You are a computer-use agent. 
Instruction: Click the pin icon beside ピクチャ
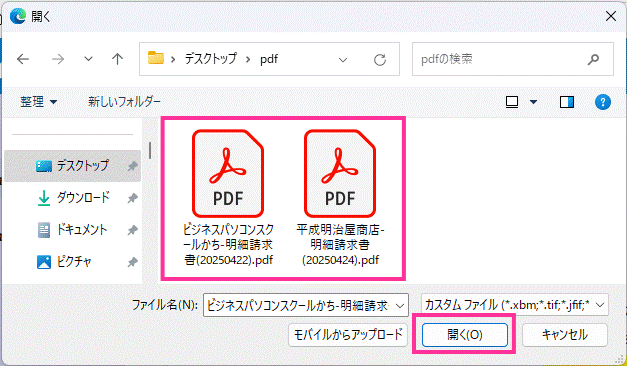(132, 262)
